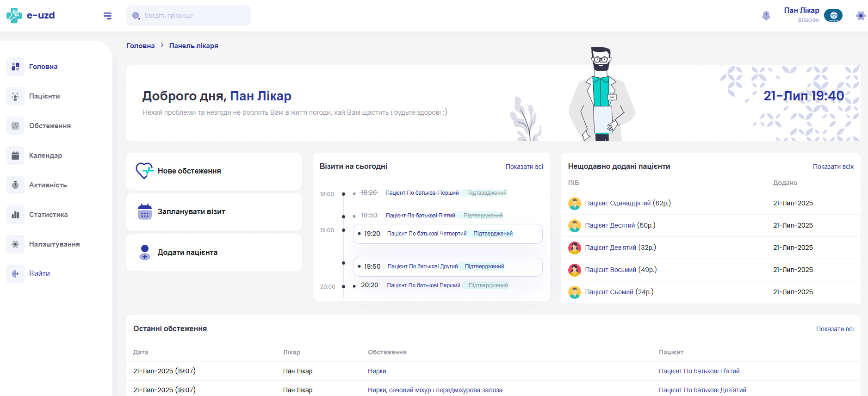Click the e-uzd logo

coord(31,15)
